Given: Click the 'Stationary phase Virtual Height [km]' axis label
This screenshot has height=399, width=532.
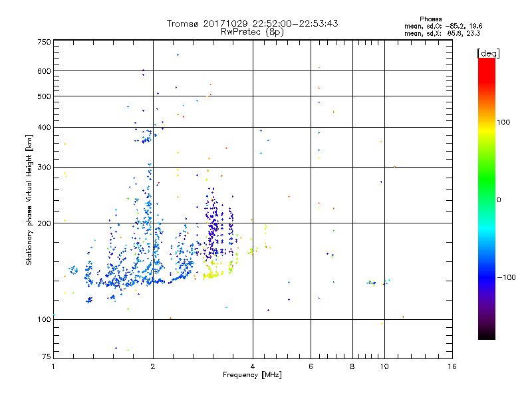Looking at the screenshot, I should [x=29, y=200].
